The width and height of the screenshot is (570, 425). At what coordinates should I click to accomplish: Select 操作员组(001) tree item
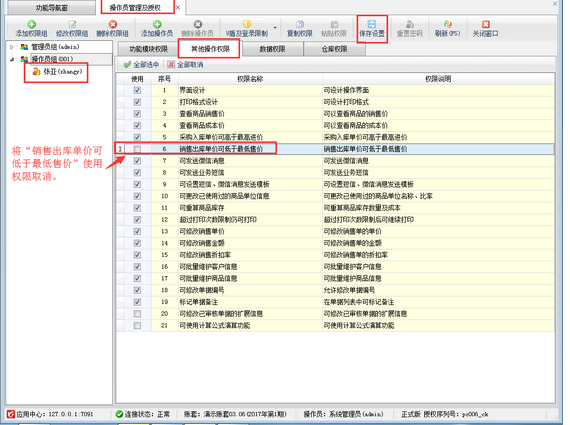[52, 59]
